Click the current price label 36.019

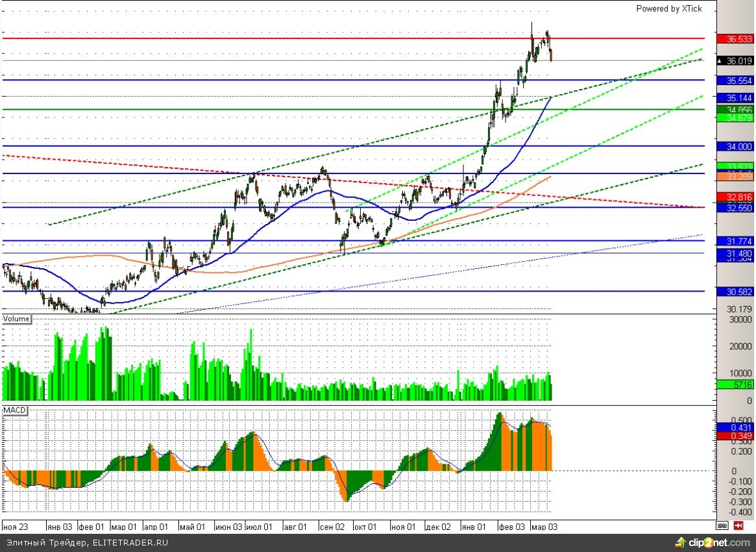735,61
